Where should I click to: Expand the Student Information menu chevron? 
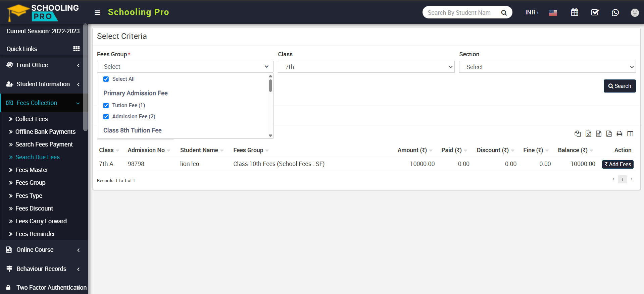pyautogui.click(x=79, y=84)
